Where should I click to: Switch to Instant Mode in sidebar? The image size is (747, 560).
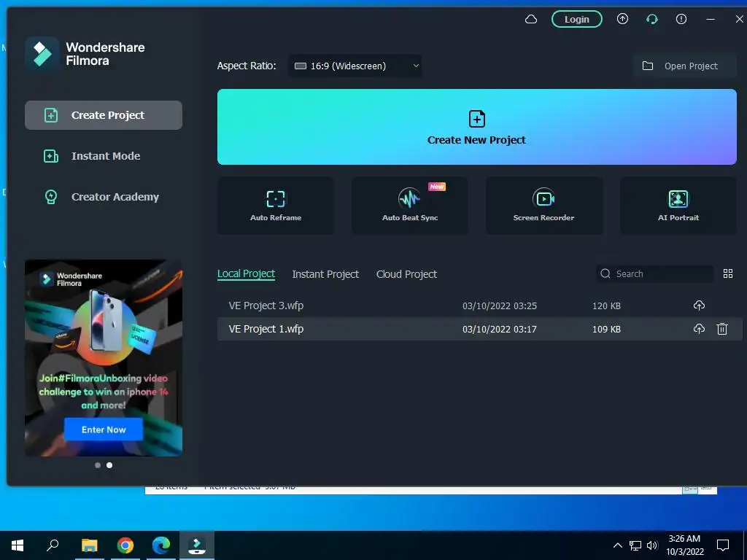click(104, 156)
